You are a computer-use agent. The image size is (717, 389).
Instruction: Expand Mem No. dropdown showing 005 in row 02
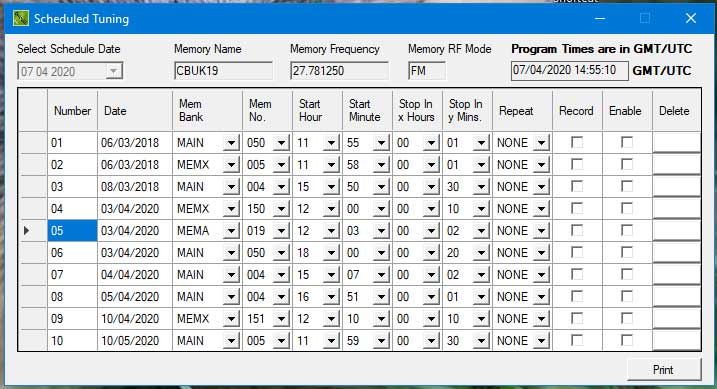(281, 165)
